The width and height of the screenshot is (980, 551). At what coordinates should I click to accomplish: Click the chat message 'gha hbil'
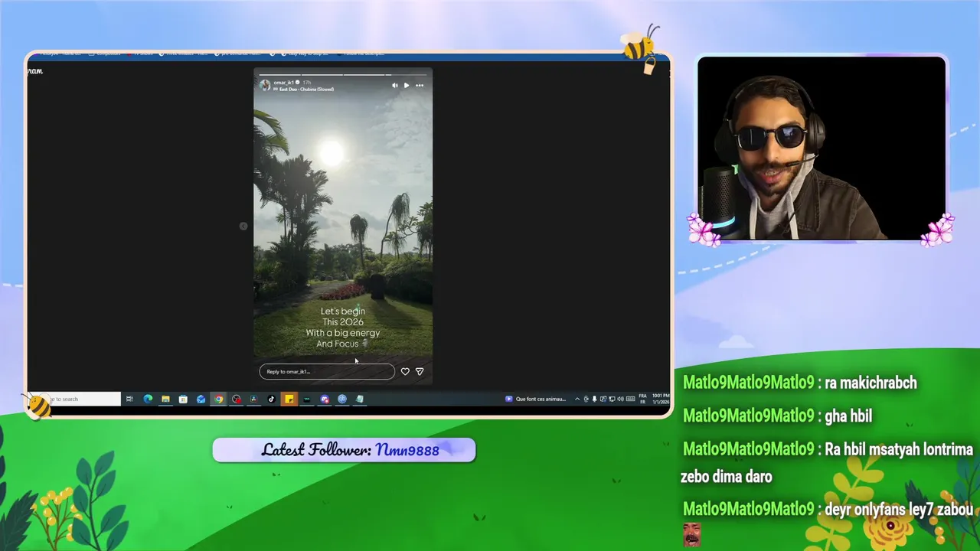tap(848, 416)
